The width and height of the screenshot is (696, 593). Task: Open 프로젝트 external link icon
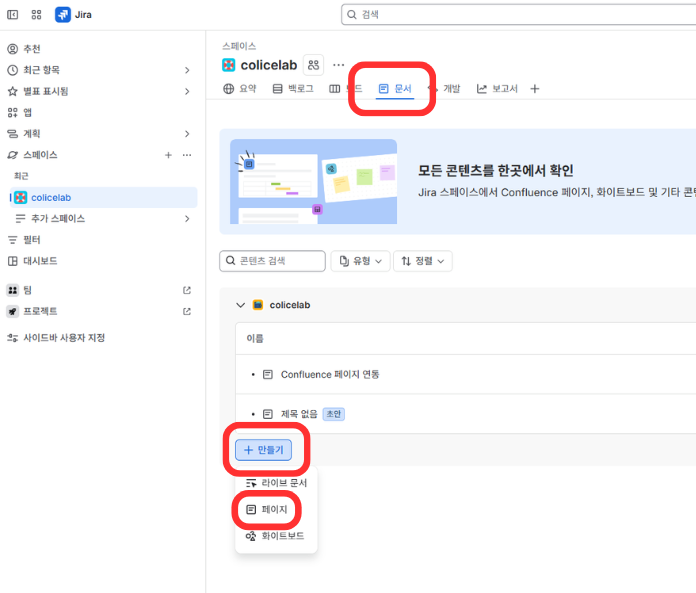pyautogui.click(x=187, y=311)
